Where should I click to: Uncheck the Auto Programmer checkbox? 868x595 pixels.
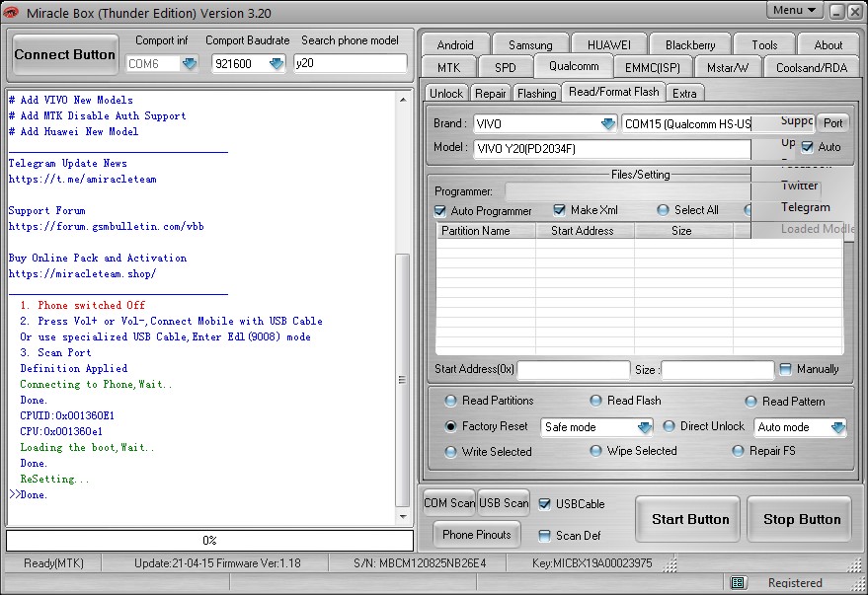(440, 211)
